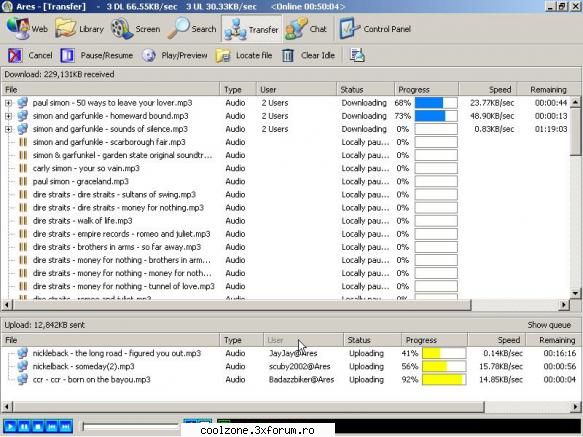Click Play/Preview disc icon
This screenshot has height=437, width=583.
(149, 55)
